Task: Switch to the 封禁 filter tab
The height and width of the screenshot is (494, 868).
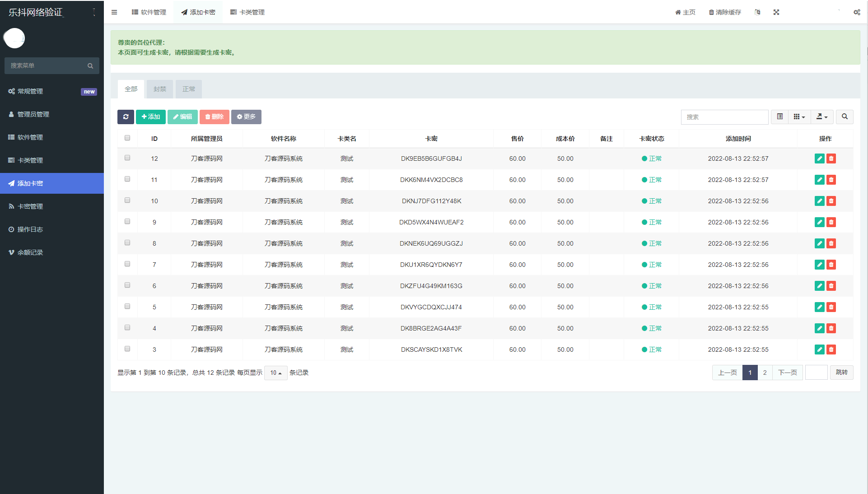Action: point(160,89)
